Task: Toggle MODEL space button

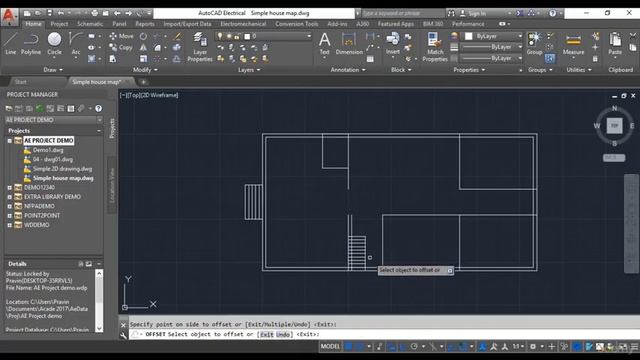Action: tap(330, 347)
